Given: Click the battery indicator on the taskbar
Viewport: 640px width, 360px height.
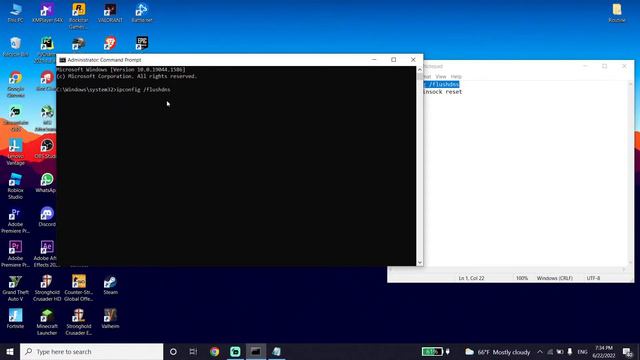Looking at the screenshot, I should click(432, 351).
